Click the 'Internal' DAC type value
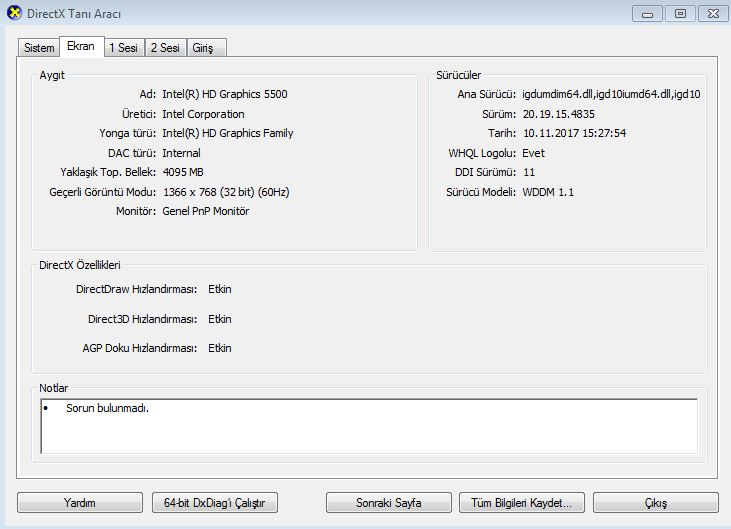This screenshot has height=529, width=731. click(181, 153)
